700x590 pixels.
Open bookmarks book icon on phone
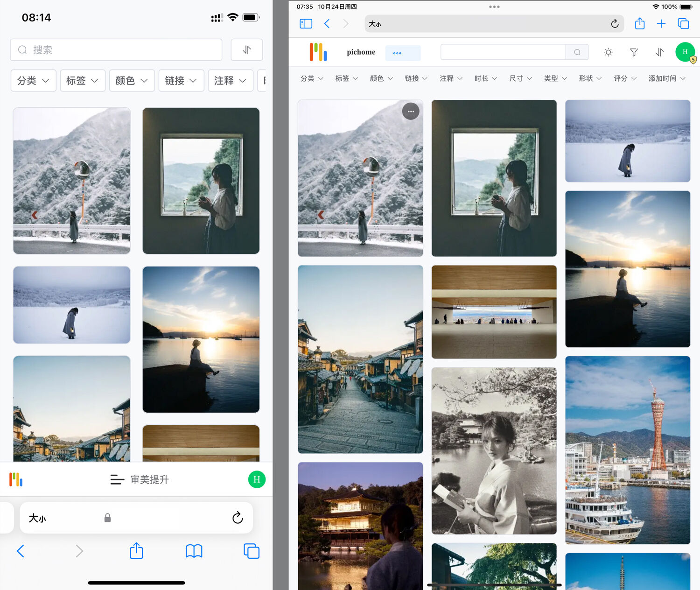pos(194,551)
